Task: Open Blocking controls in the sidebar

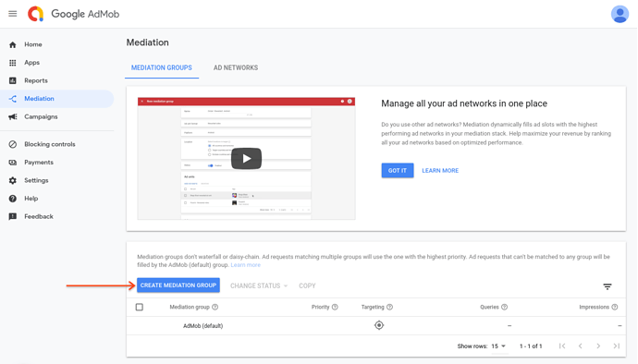Action: point(57,144)
